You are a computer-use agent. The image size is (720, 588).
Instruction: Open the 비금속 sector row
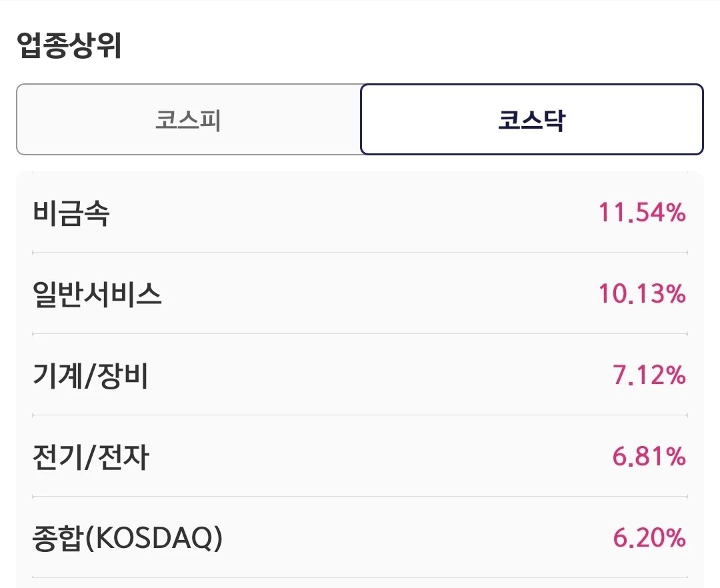pyautogui.click(x=360, y=213)
